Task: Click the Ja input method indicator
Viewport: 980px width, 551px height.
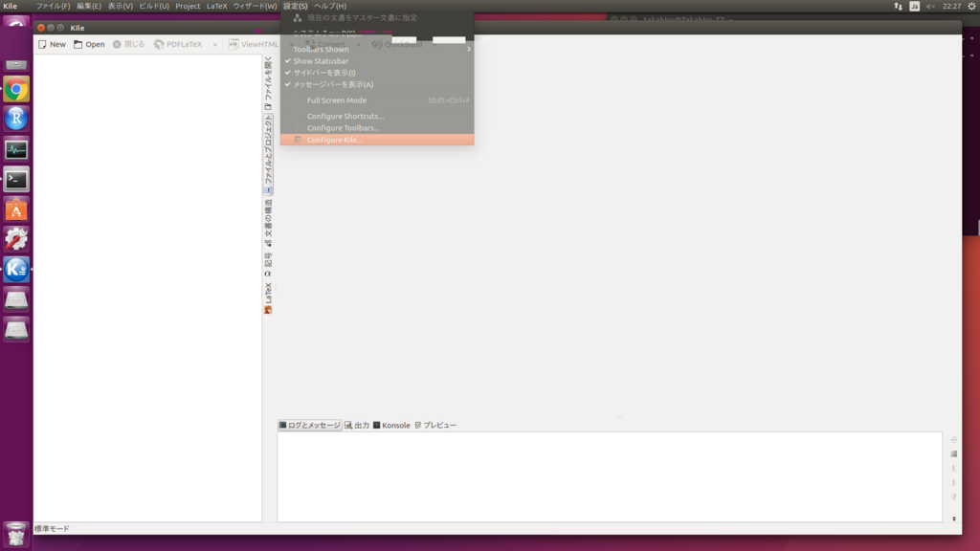Action: click(x=914, y=6)
